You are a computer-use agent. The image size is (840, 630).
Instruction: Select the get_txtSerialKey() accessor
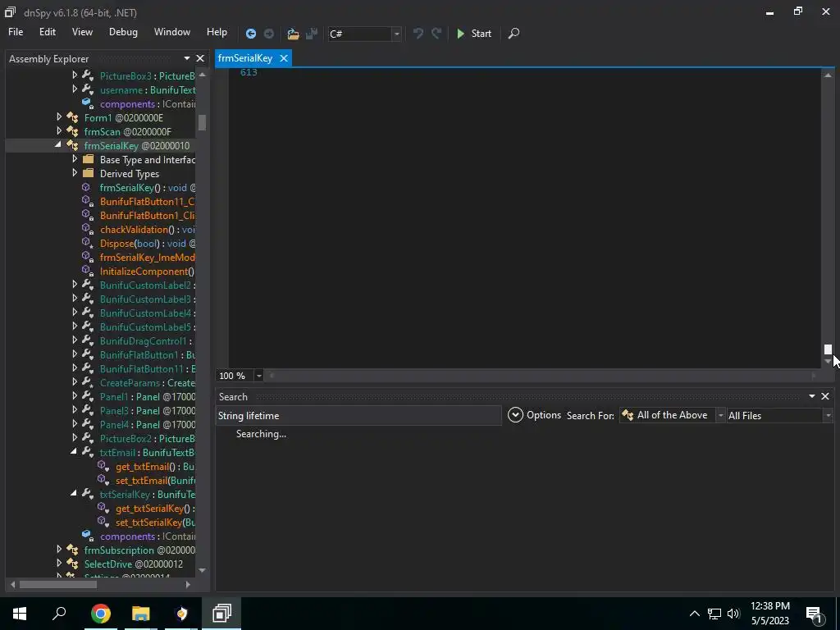point(155,508)
